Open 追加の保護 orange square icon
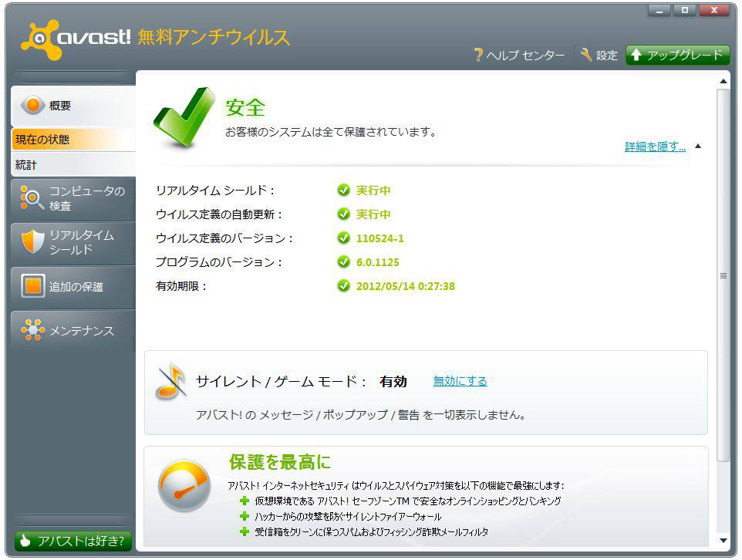Image resolution: width=742 pixels, height=560 pixels. (33, 286)
